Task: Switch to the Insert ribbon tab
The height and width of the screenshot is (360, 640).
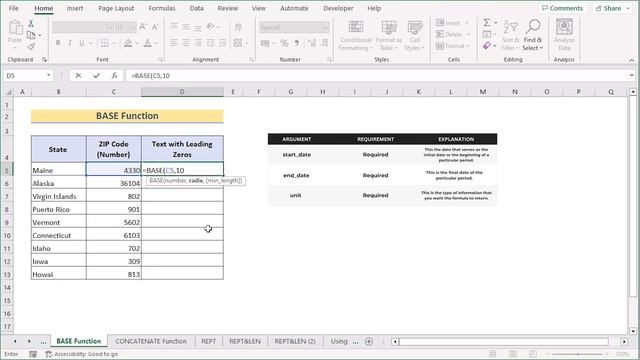Action: (75, 8)
